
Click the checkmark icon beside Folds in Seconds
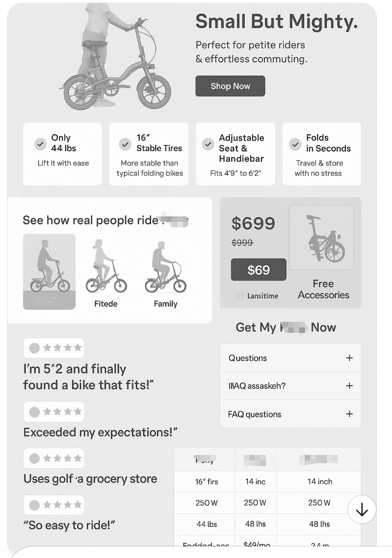[x=295, y=144]
